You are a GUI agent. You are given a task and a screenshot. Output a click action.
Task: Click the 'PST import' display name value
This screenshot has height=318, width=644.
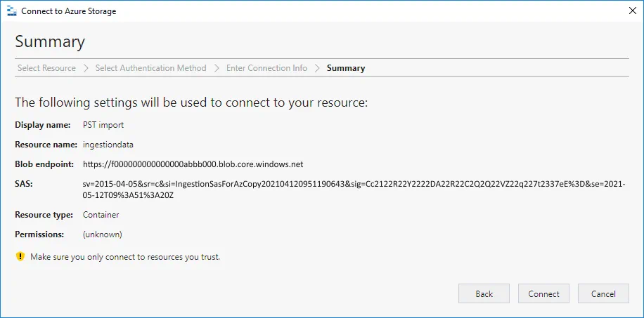coord(103,125)
